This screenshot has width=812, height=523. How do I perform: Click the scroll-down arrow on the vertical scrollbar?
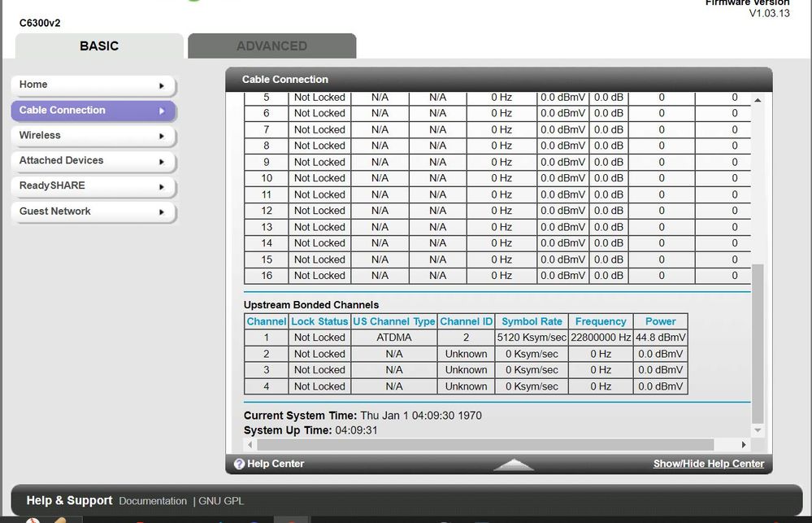pyautogui.click(x=758, y=429)
